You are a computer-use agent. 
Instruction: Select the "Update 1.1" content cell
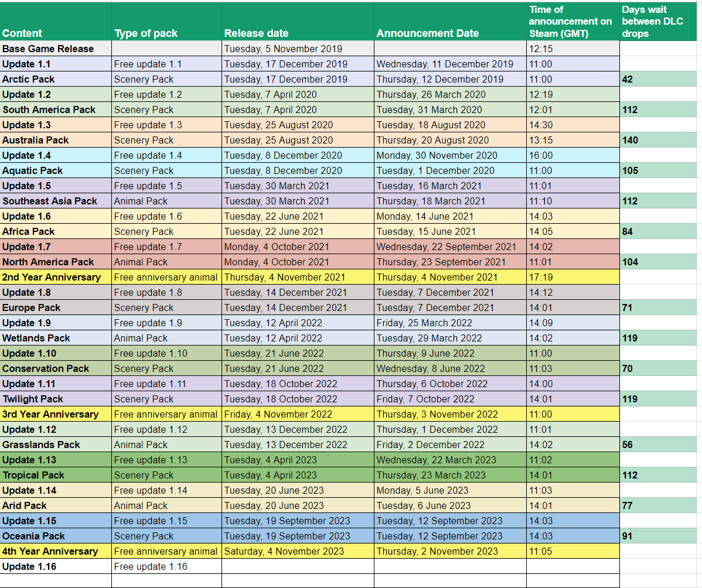(x=56, y=64)
